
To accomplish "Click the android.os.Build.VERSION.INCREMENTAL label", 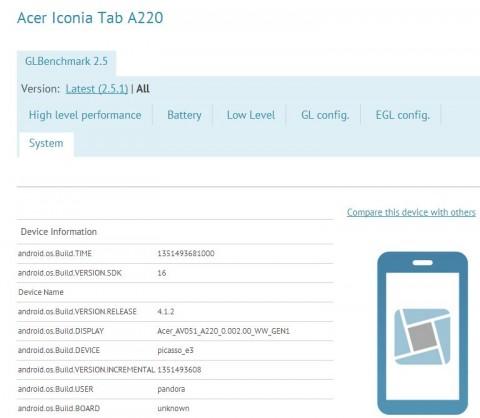I will 86,370.
